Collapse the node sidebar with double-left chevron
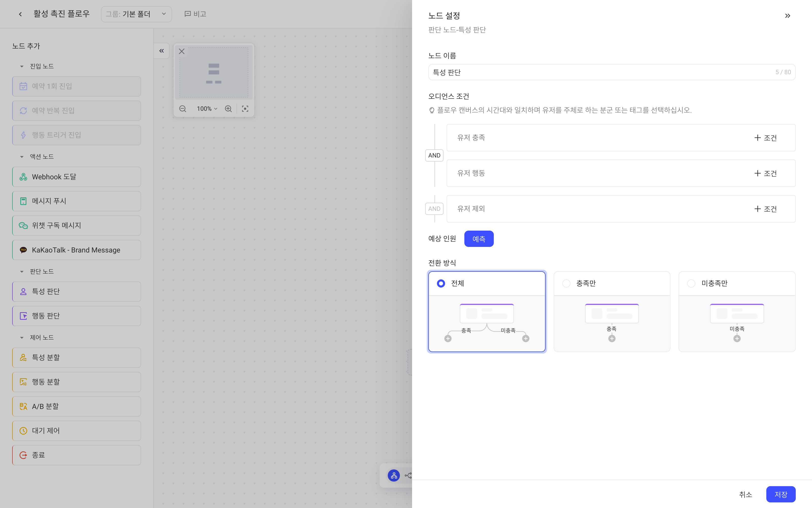 point(161,51)
